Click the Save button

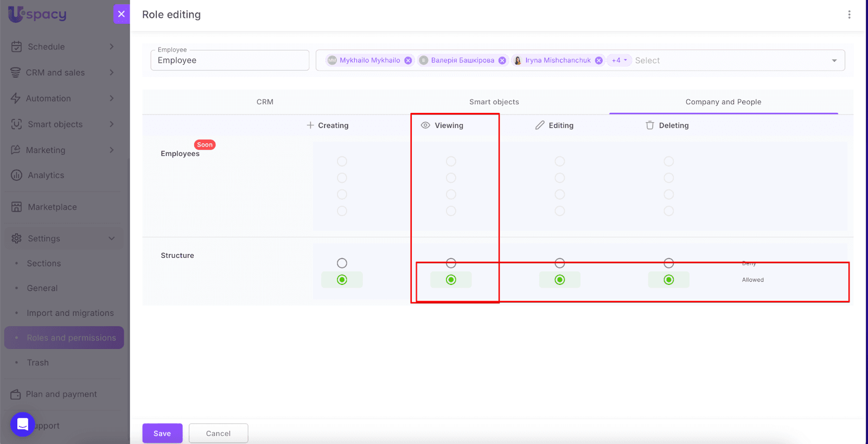(x=162, y=433)
